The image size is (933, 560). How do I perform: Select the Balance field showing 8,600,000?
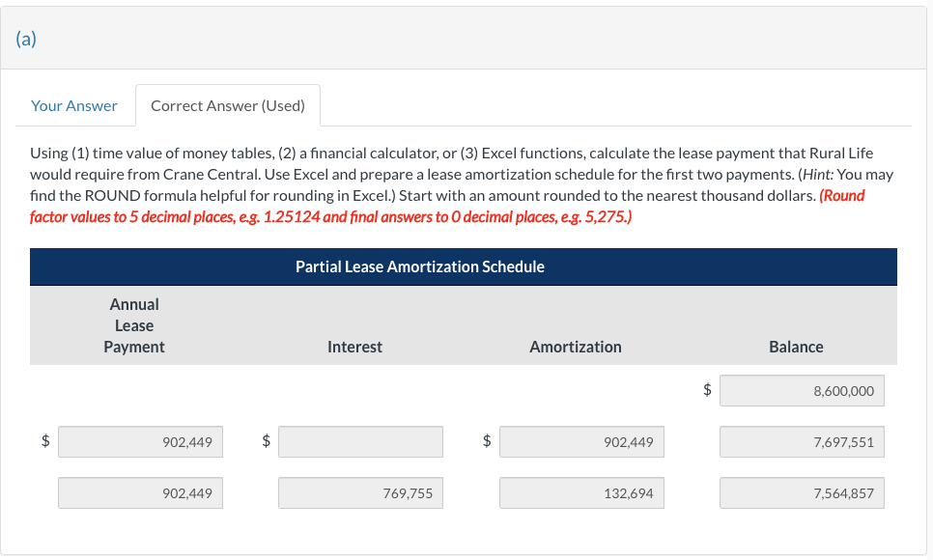(x=802, y=390)
